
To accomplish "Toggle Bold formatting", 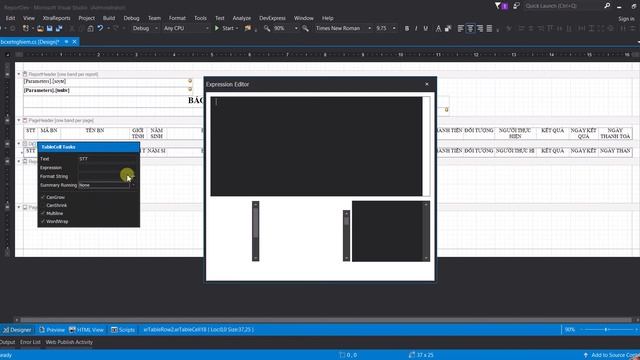I will point(407,29).
